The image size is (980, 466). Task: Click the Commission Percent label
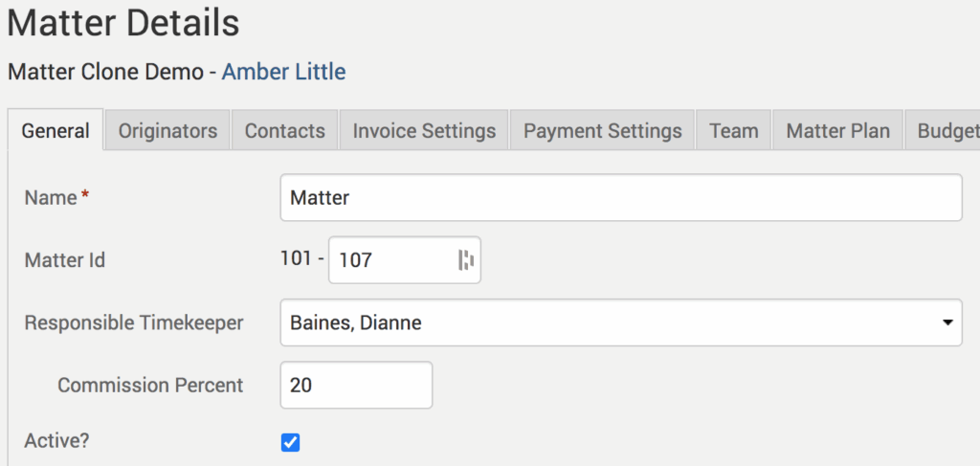click(150, 385)
